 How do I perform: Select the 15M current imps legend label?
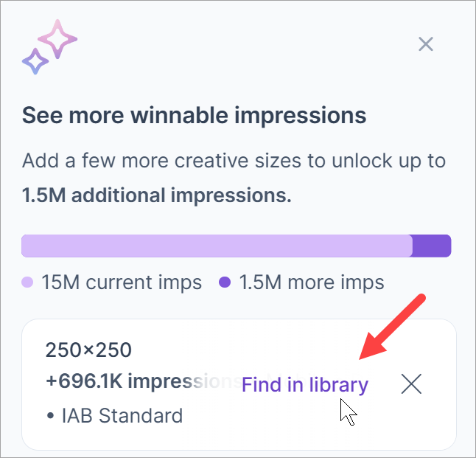pyautogui.click(x=122, y=282)
